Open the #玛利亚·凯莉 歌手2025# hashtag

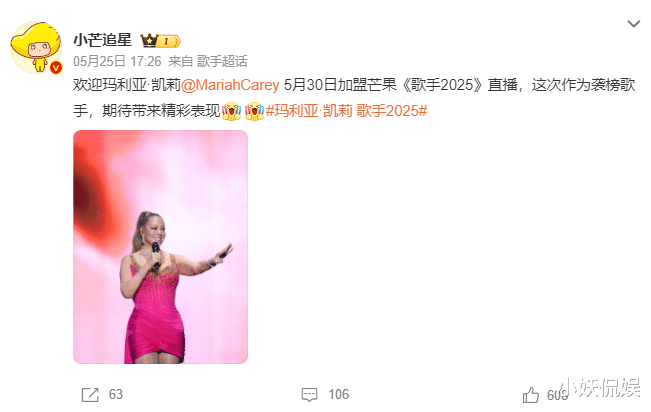tap(346, 111)
